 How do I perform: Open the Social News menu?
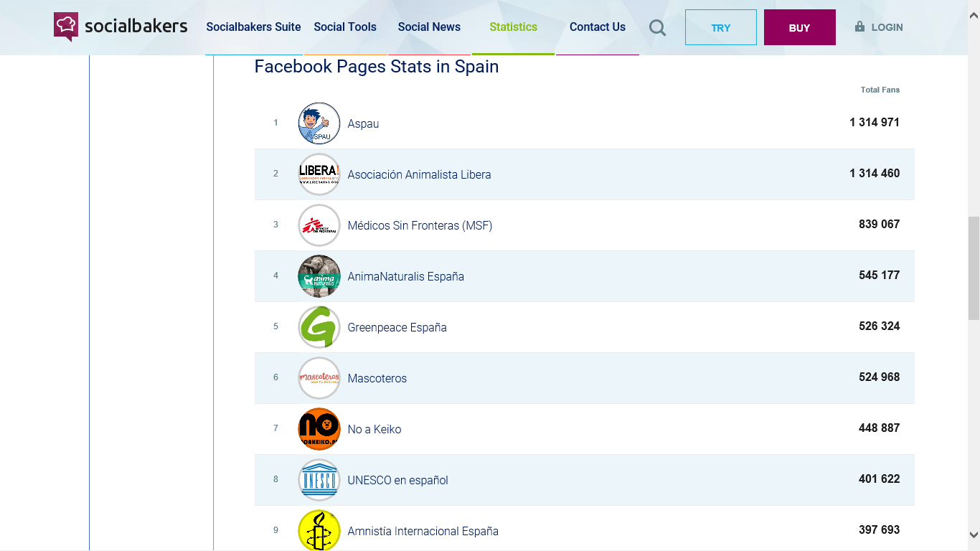tap(429, 27)
